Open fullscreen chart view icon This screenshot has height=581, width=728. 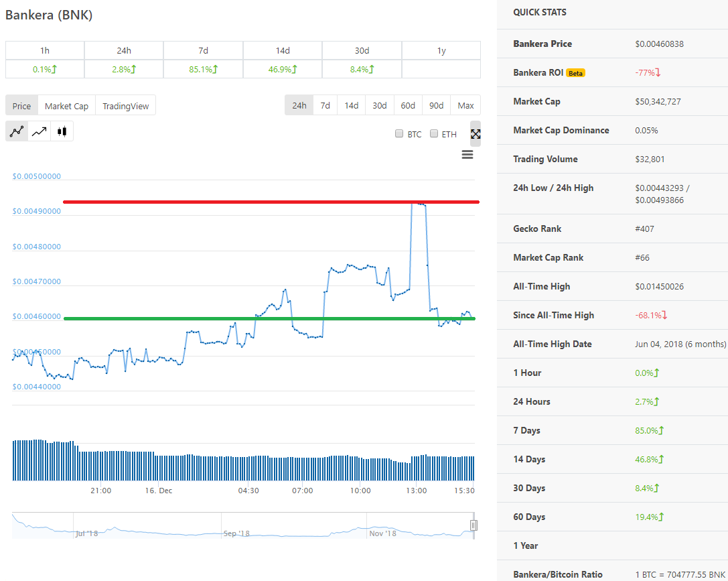[x=476, y=134]
